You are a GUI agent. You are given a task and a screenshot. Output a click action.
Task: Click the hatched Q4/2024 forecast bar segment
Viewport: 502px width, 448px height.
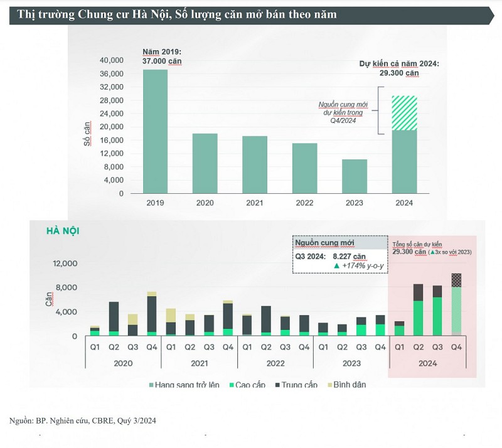[404, 113]
